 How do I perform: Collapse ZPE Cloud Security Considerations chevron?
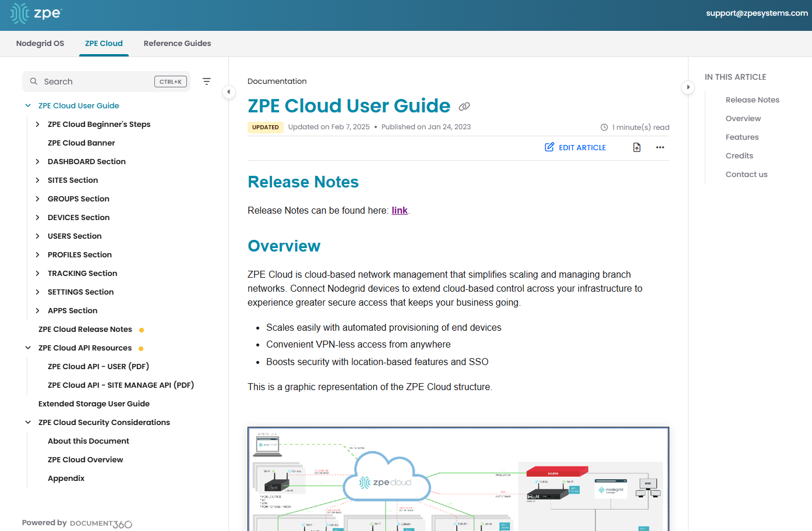28,422
